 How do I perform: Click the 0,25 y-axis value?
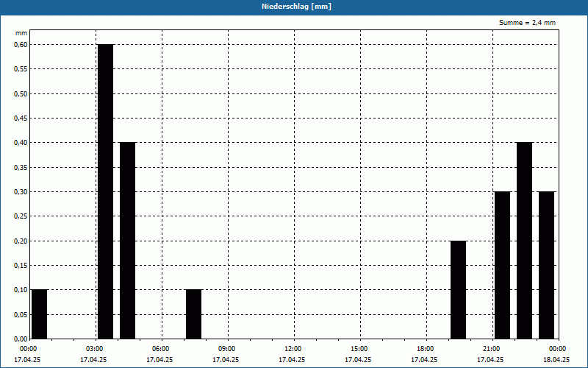pyautogui.click(x=21, y=216)
